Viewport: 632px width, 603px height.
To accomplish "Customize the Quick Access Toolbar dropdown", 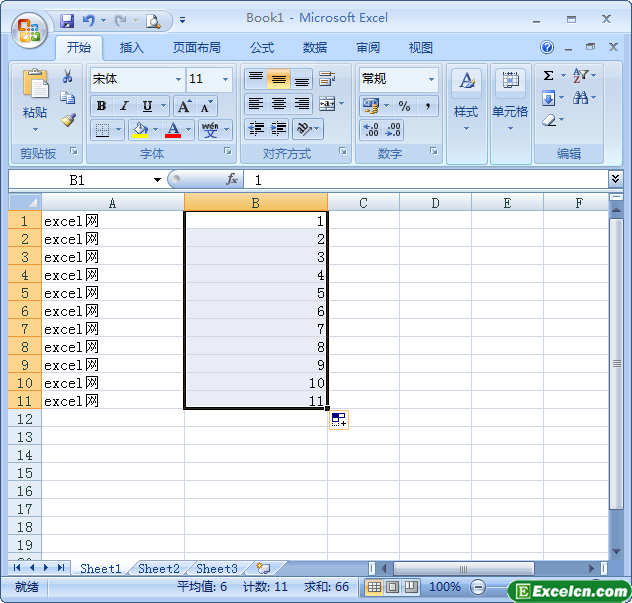I will 182,20.
